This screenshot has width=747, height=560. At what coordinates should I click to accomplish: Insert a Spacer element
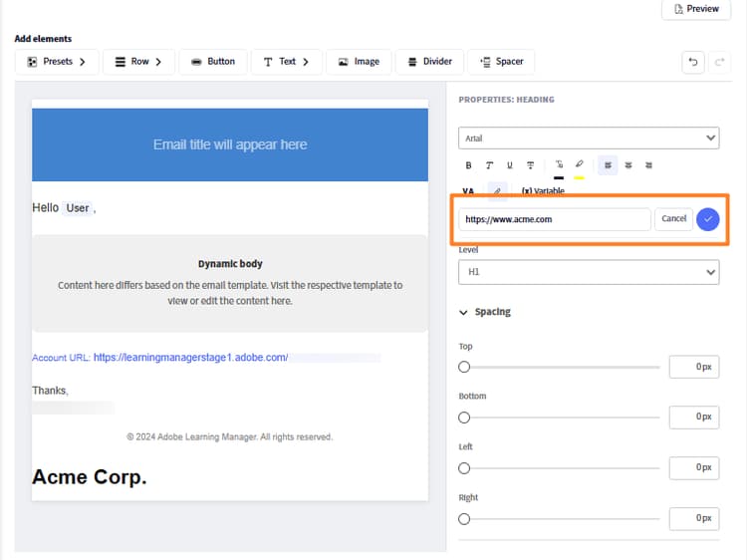coord(501,62)
